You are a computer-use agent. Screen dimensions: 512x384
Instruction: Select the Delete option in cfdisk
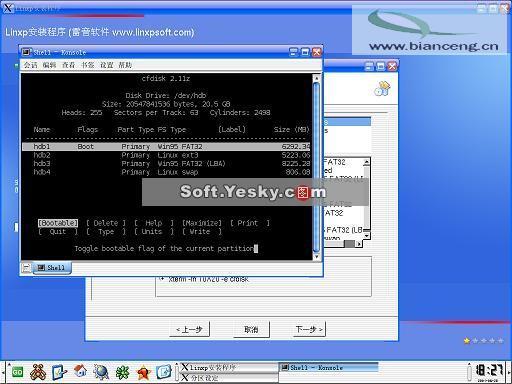[x=106, y=223]
